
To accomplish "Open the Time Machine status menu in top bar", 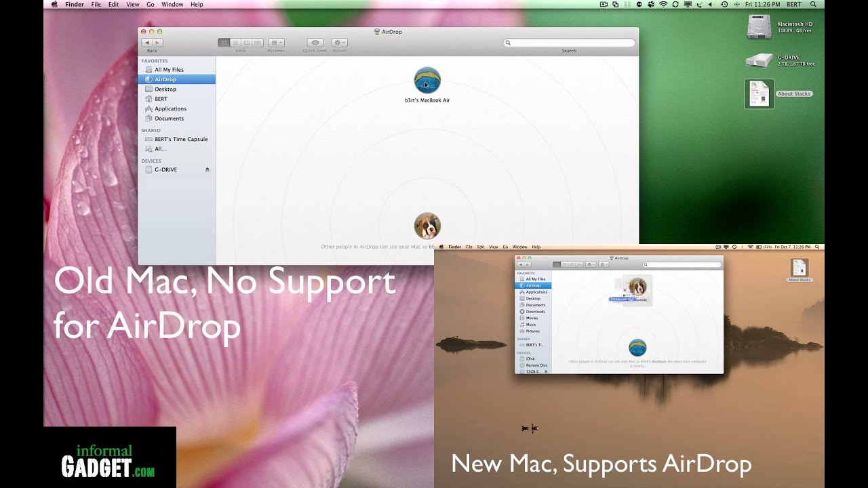I will click(x=724, y=4).
